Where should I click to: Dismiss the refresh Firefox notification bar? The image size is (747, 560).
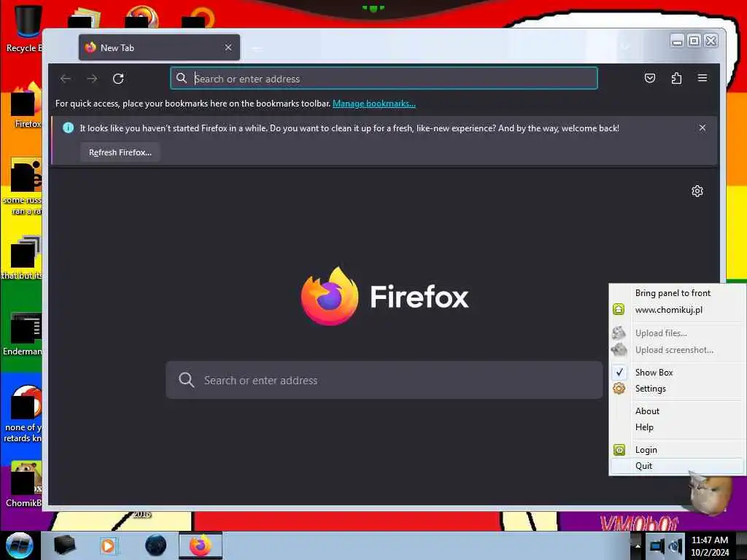703,128
